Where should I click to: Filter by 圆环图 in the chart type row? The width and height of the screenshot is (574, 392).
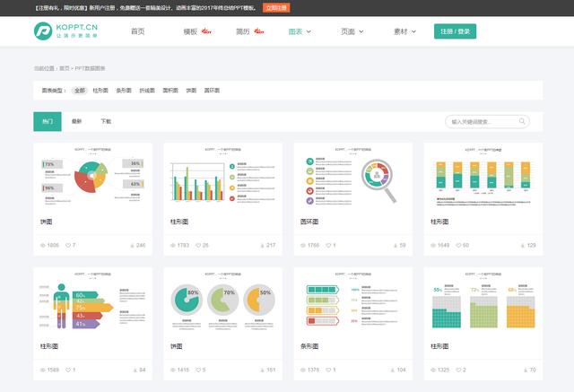212,91
